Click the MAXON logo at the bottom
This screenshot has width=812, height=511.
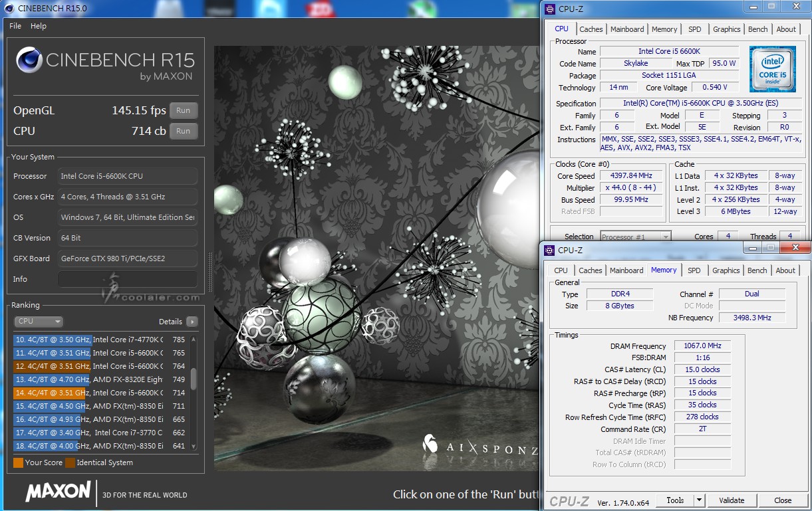click(x=58, y=492)
